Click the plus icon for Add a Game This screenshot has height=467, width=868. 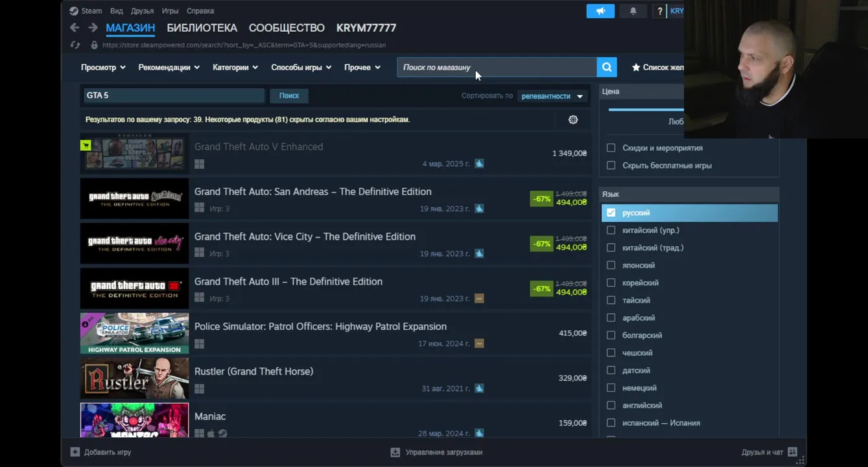[75, 452]
